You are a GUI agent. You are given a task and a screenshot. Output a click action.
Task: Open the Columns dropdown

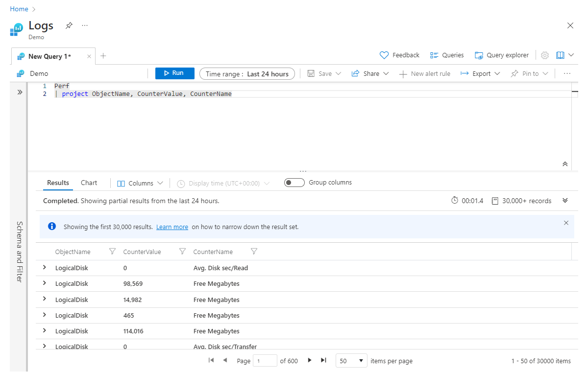(x=140, y=183)
